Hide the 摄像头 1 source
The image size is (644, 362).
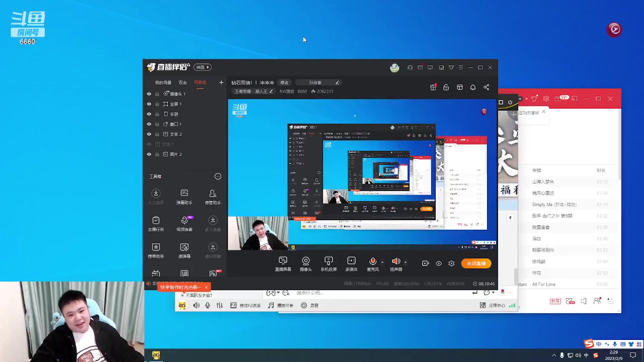click(x=149, y=94)
